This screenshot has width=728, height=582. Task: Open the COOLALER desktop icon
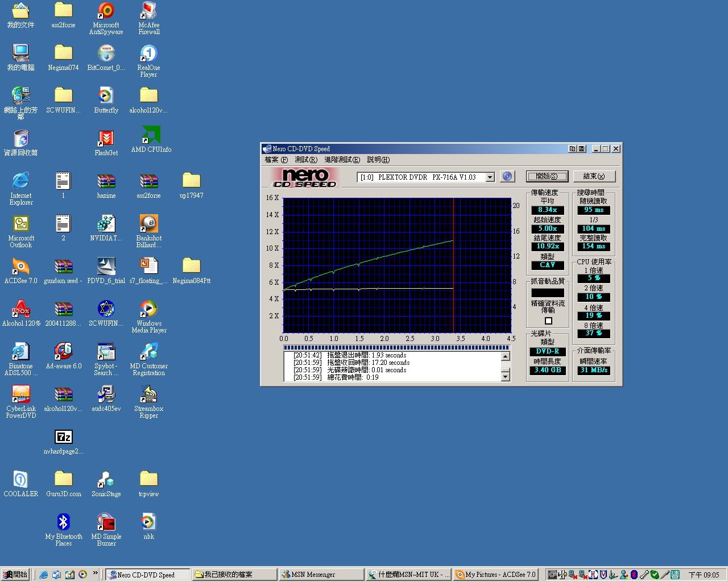(21, 484)
